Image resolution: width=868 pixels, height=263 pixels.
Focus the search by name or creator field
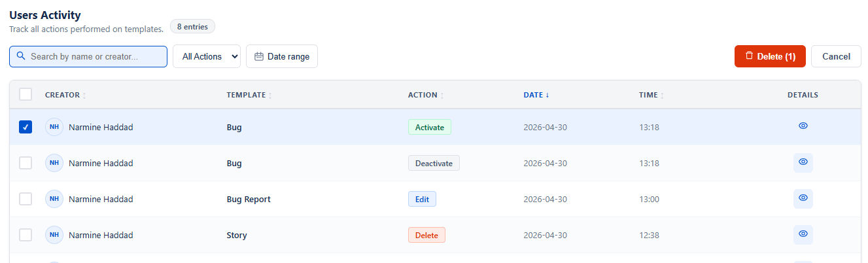pyautogui.click(x=88, y=56)
